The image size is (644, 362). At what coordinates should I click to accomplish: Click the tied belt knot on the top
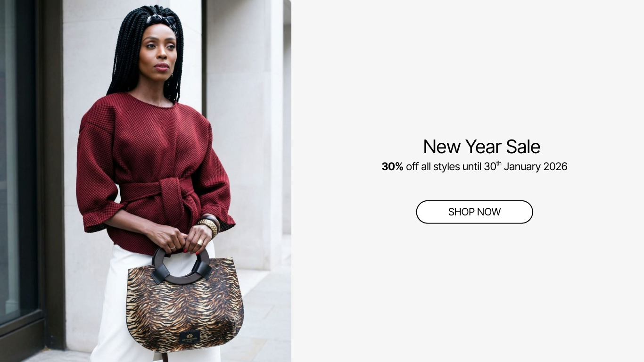[x=173, y=197]
